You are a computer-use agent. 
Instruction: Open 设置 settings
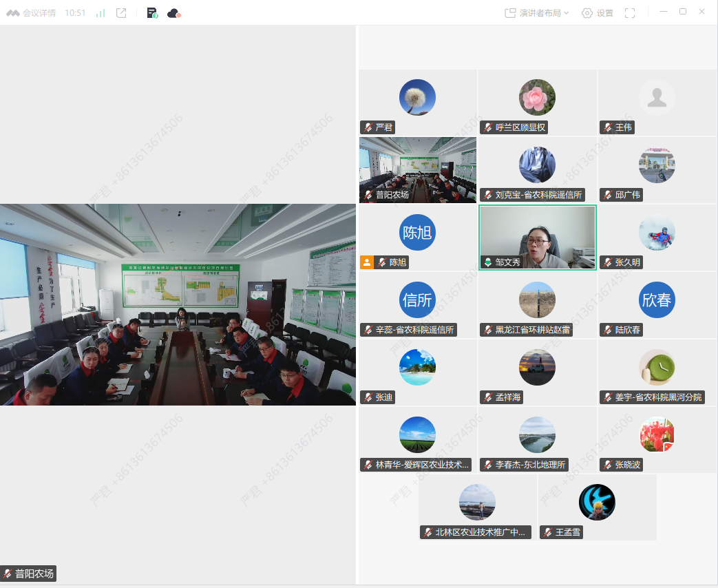(x=597, y=13)
